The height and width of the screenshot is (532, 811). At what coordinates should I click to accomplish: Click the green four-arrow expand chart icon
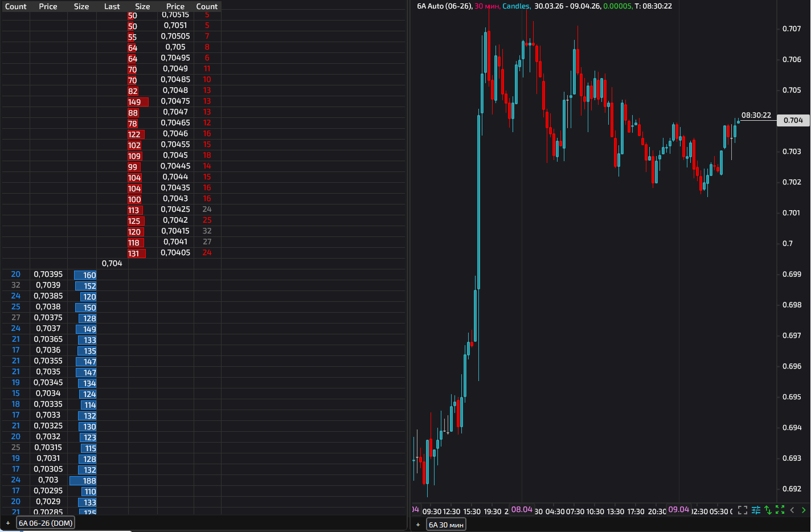pos(780,510)
